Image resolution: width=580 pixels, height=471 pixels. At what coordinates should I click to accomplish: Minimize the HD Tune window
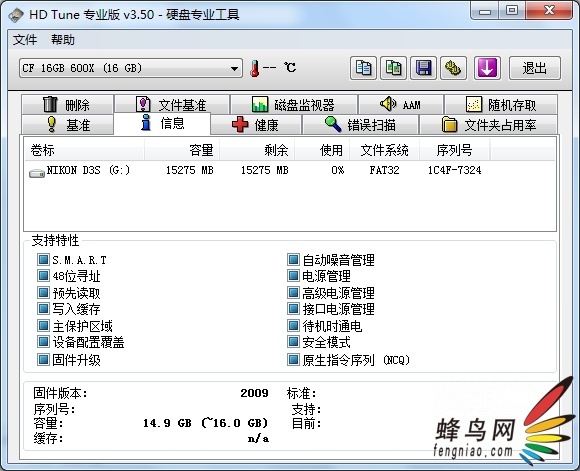485,11
